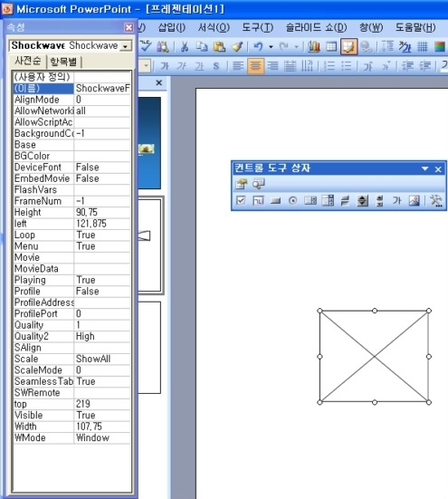
Task: Increase font size icon
Action: pyautogui.click(x=367, y=66)
